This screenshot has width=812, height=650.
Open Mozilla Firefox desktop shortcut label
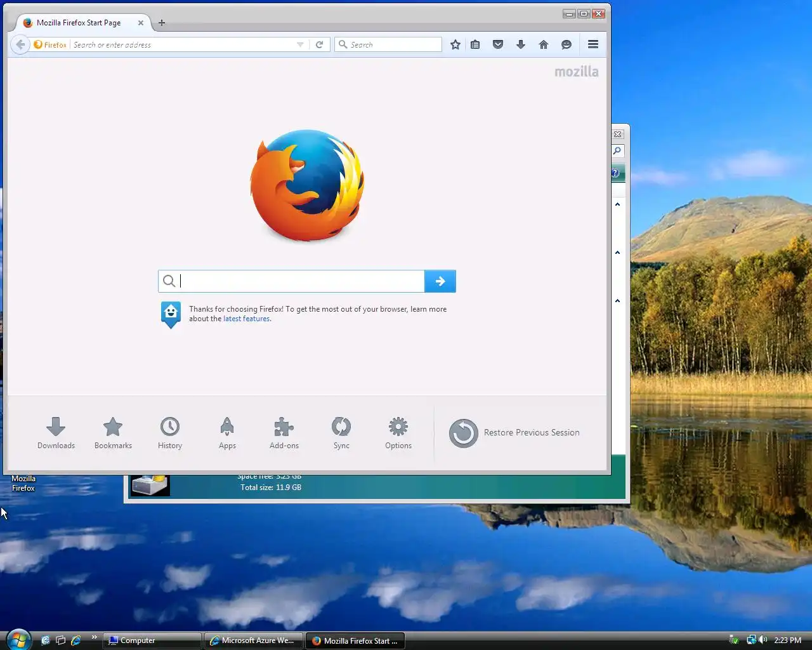[x=23, y=483]
